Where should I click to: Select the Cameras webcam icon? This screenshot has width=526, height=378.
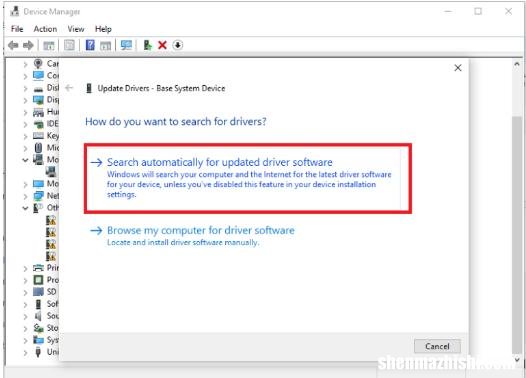[38, 63]
